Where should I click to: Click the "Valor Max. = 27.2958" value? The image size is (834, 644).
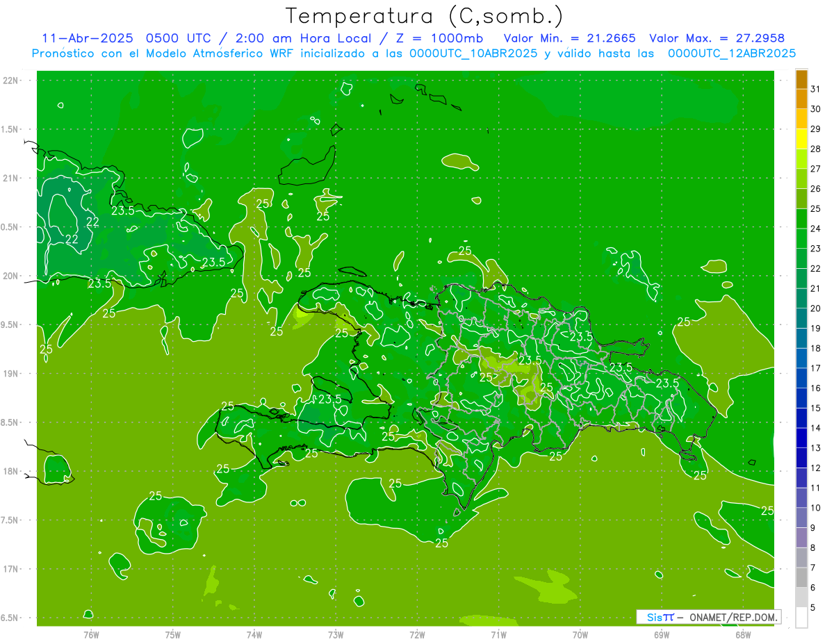tap(717, 38)
